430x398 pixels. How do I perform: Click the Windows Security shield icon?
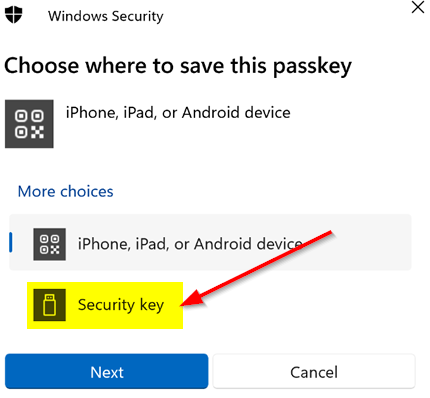(14, 15)
